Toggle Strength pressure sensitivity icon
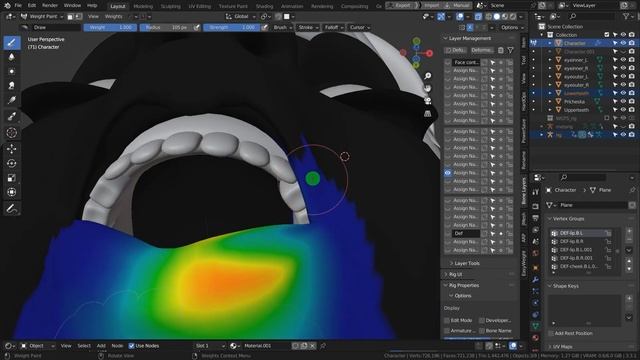 pyautogui.click(x=264, y=27)
